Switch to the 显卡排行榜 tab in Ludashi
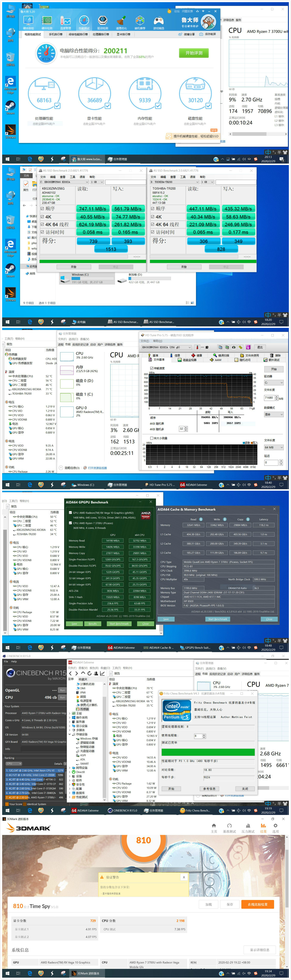The width and height of the screenshot is (291, 980). click(x=123, y=34)
